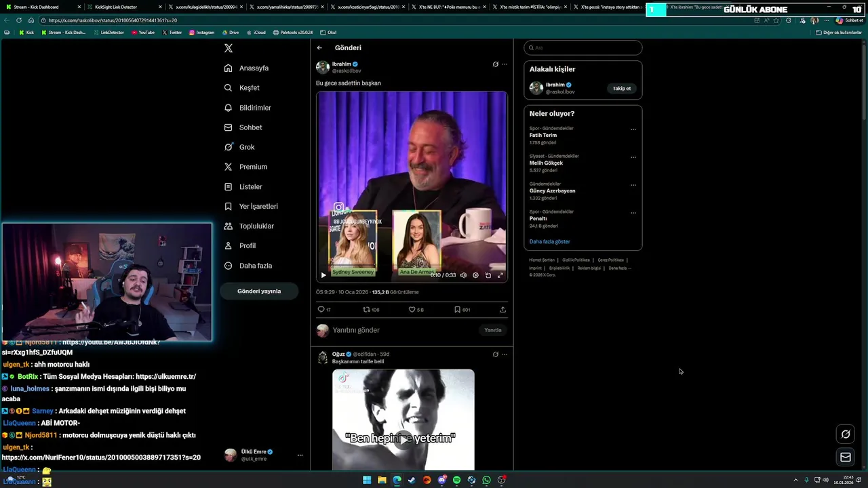
Task: Open Spotify from taskbar
Action: click(456, 480)
